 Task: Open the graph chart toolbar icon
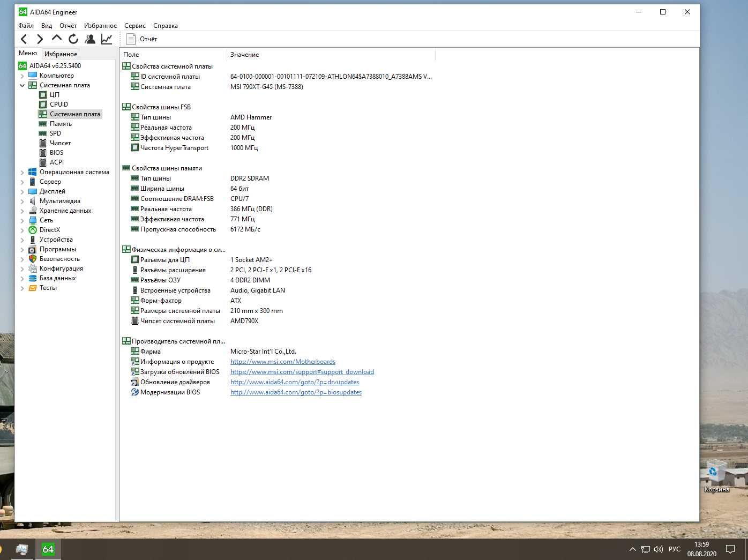pyautogui.click(x=107, y=39)
